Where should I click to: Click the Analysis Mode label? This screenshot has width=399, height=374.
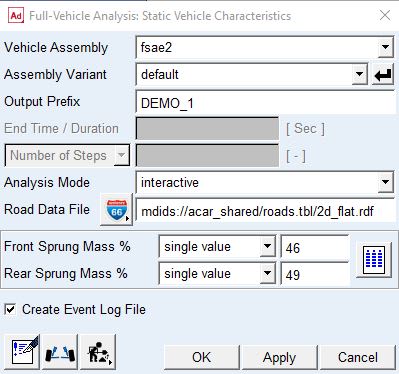47,182
